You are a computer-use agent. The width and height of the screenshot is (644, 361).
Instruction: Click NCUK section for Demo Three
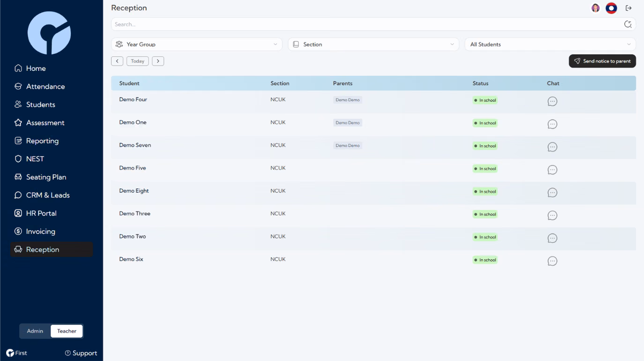click(278, 214)
